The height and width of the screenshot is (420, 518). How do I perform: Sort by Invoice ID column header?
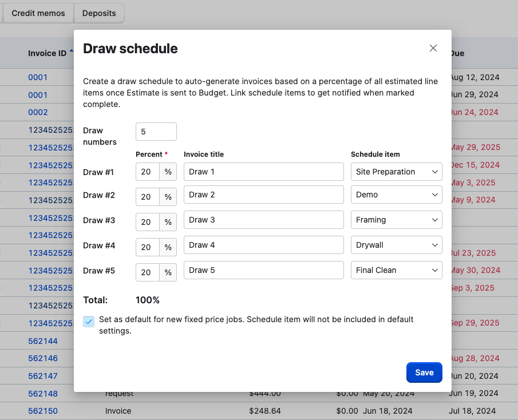[47, 53]
